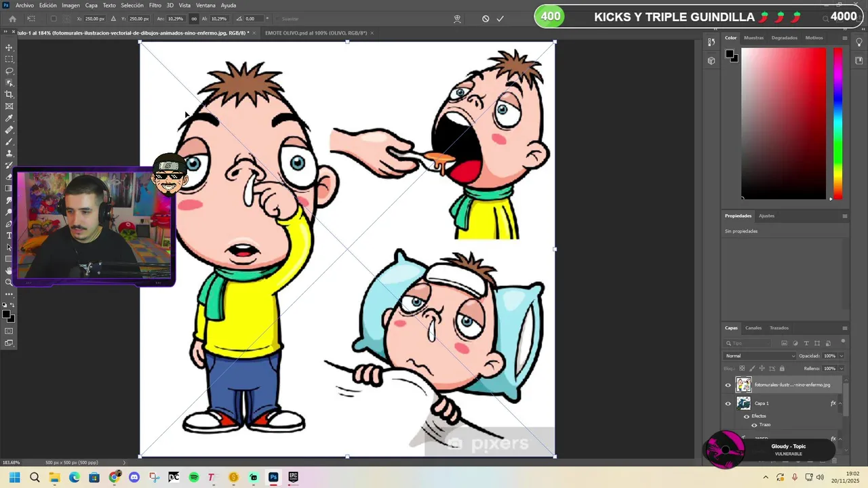
Task: Filter layers by pixel layer icon
Action: coord(785,343)
